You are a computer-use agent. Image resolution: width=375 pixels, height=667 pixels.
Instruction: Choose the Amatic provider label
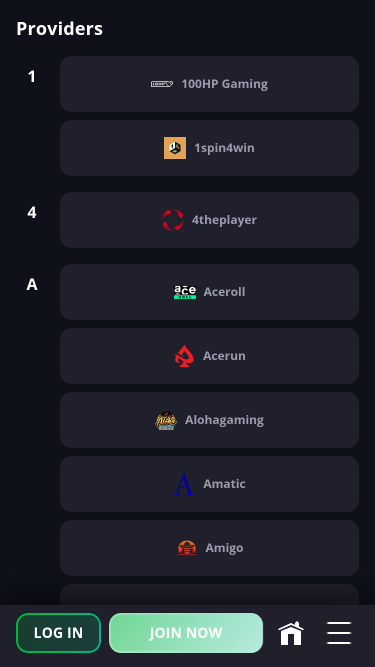(x=224, y=484)
